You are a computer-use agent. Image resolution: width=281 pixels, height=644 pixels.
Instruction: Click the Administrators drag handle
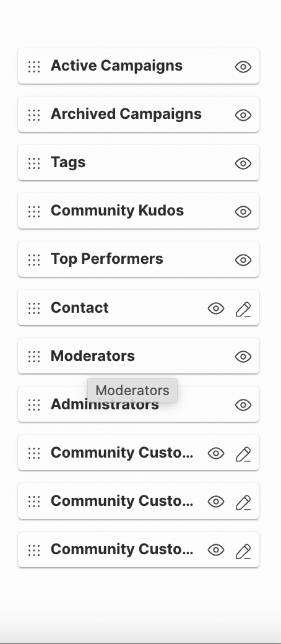pyautogui.click(x=34, y=405)
